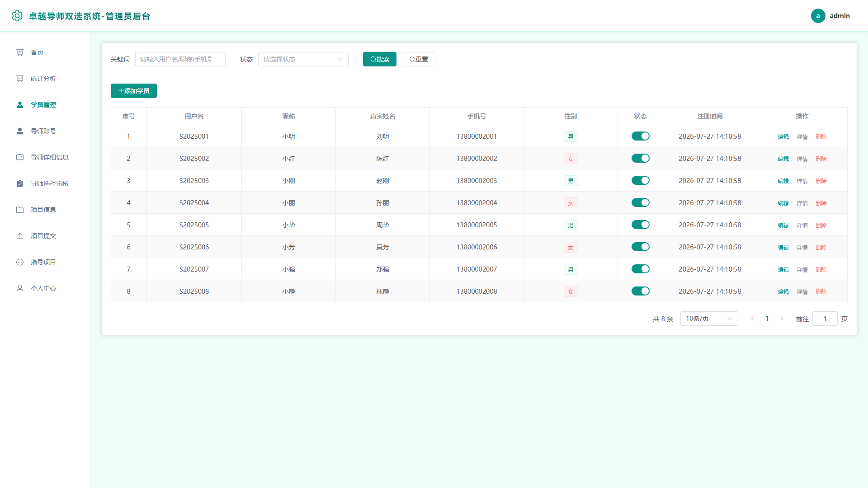
Task: Click the next page chevron
Action: (782, 319)
